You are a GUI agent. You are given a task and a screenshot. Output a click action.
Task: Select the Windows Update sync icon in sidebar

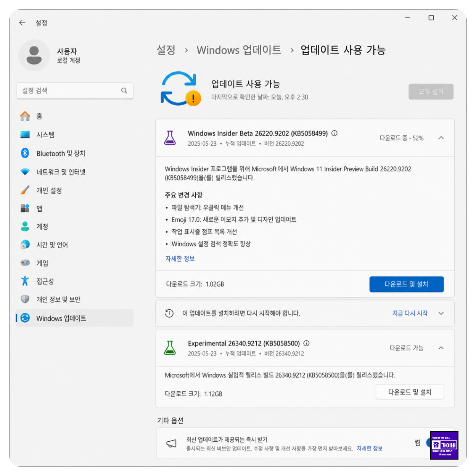tap(25, 318)
